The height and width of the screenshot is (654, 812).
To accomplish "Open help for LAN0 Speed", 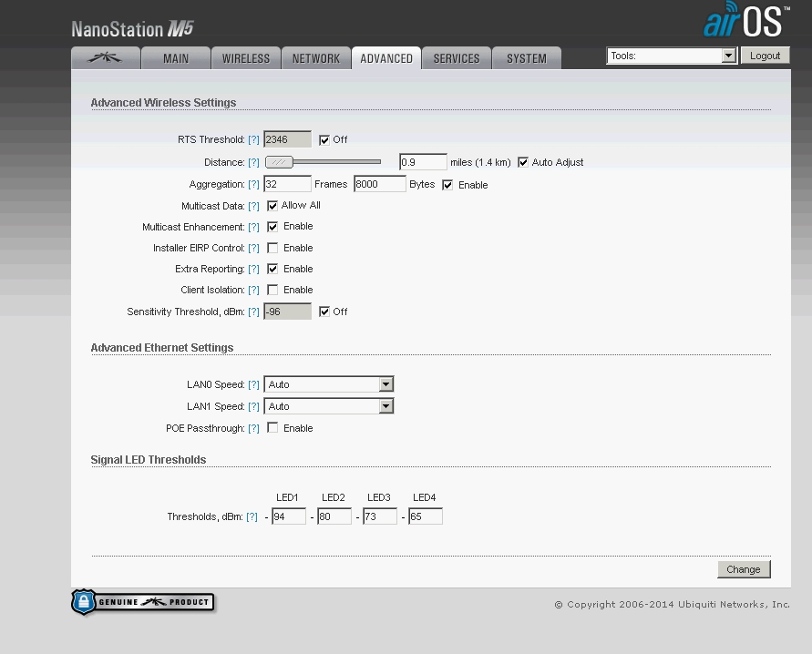I will coord(253,385).
